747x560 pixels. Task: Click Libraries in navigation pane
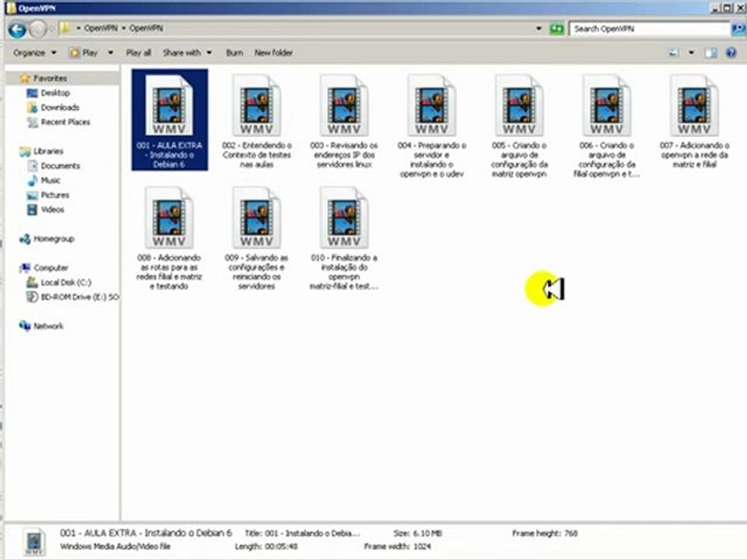pos(48,152)
